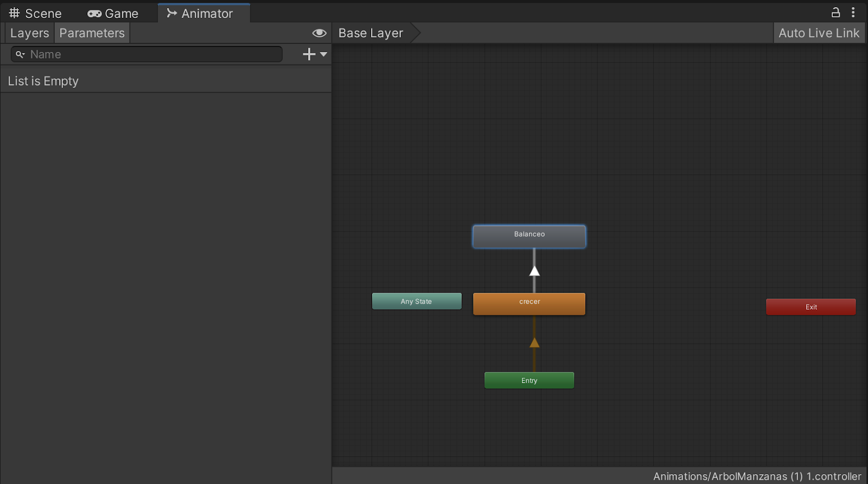Click the plus icon to add a parameter
This screenshot has width=868, height=484.
click(x=309, y=54)
